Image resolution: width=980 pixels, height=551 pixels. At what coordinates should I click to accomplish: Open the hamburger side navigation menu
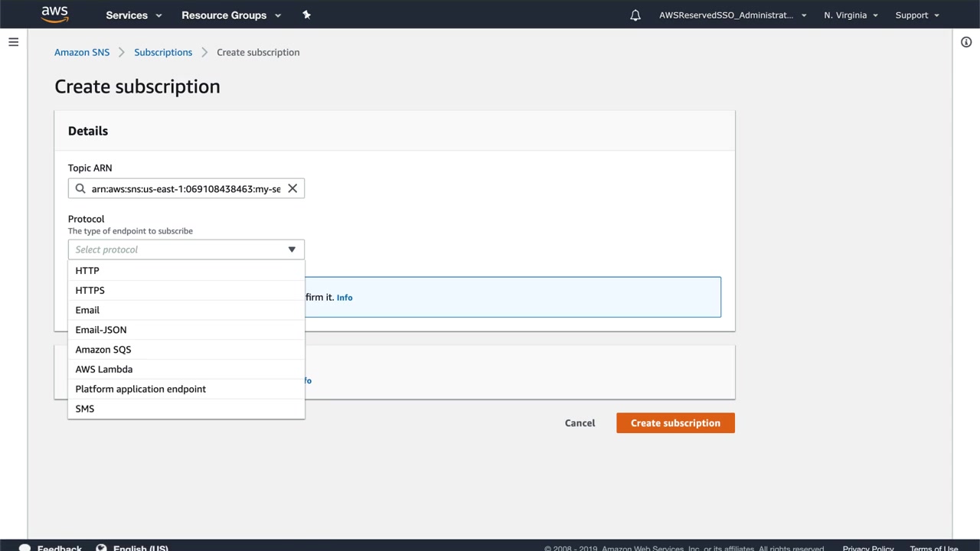[13, 42]
